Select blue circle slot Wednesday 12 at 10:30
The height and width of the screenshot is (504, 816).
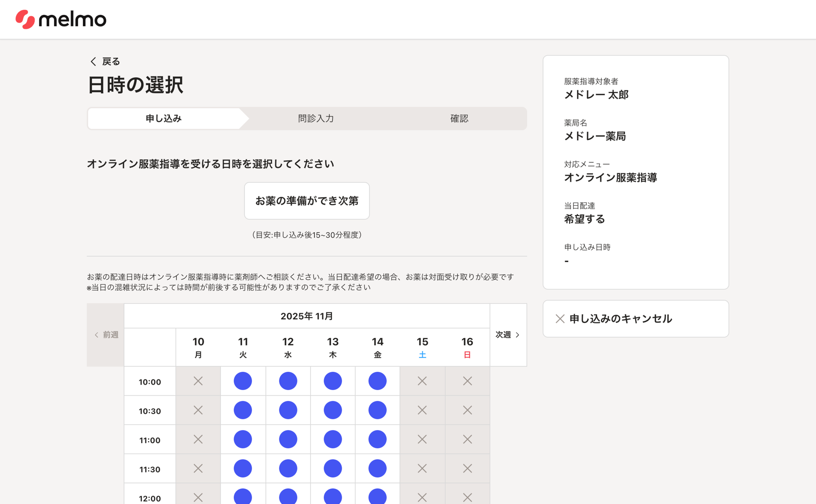tap(288, 410)
